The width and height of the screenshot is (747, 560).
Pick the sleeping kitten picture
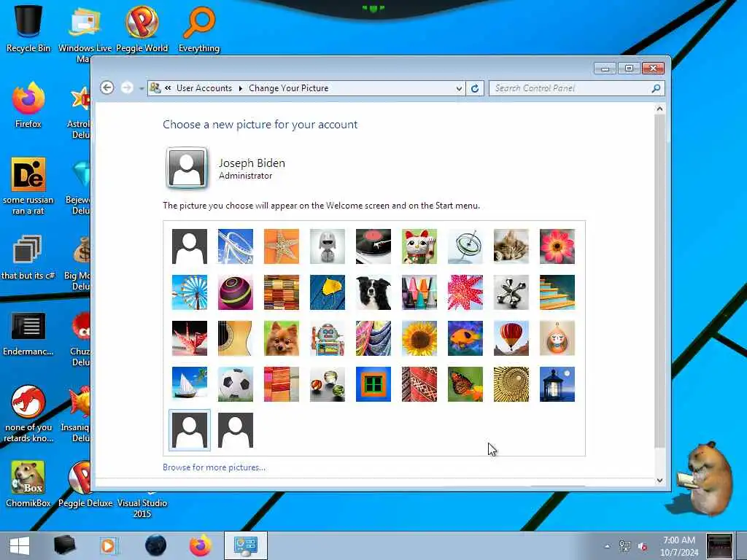tap(511, 246)
